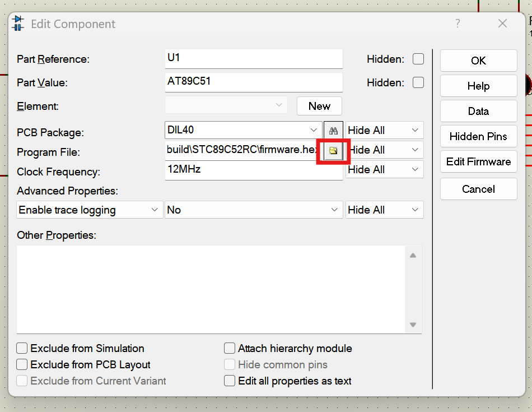Check Edit all properties as text
Viewport: 532px width, 412px height.
(x=230, y=381)
